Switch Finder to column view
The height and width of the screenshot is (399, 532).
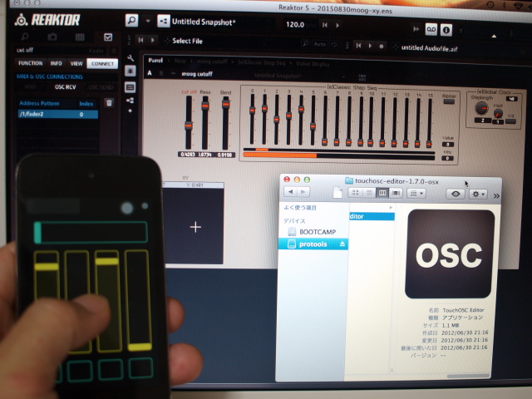[382, 193]
